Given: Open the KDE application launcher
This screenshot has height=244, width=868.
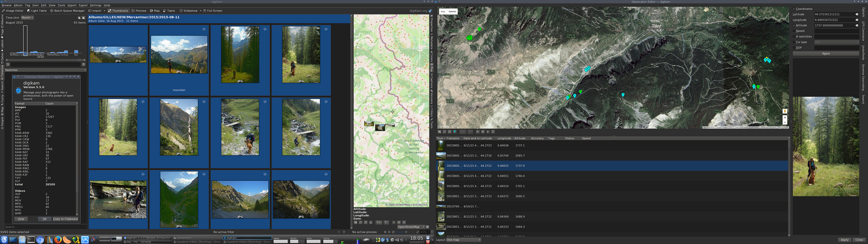Looking at the screenshot, I should (4, 240).
